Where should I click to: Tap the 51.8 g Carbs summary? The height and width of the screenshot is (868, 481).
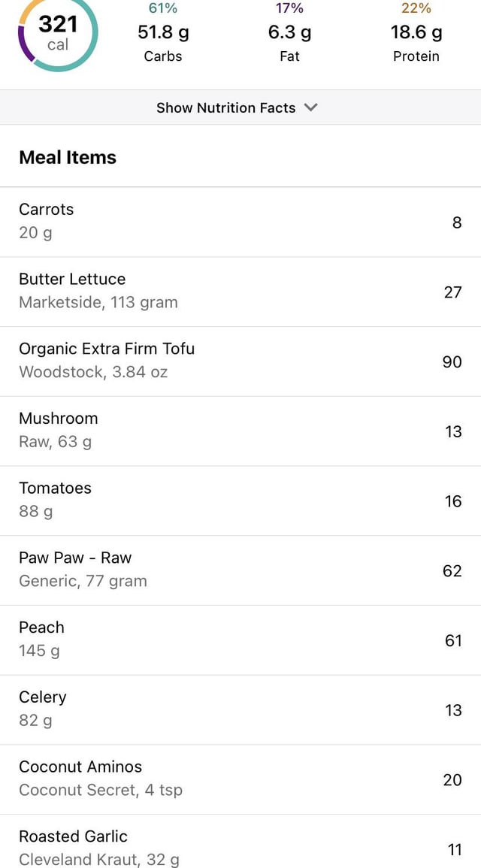[163, 34]
